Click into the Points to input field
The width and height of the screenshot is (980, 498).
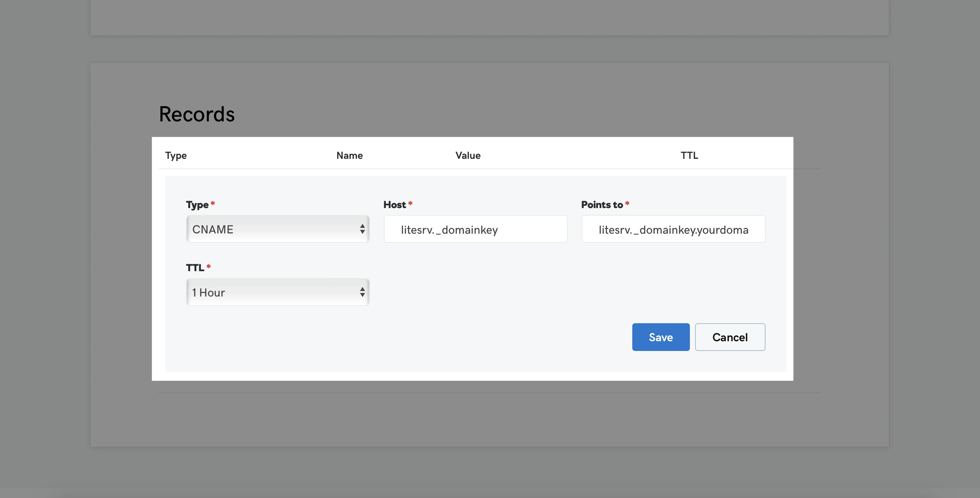coord(673,229)
